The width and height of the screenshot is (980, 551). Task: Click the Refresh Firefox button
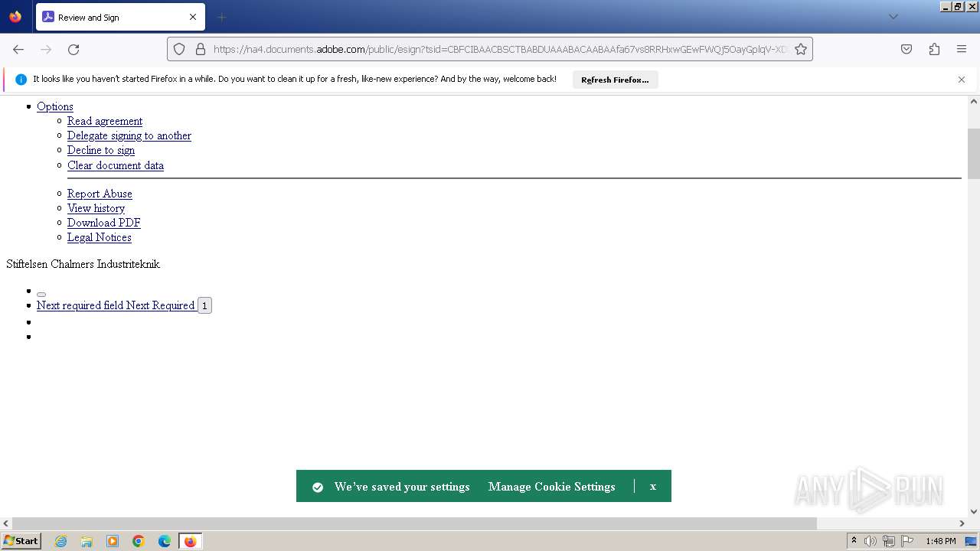tap(615, 80)
